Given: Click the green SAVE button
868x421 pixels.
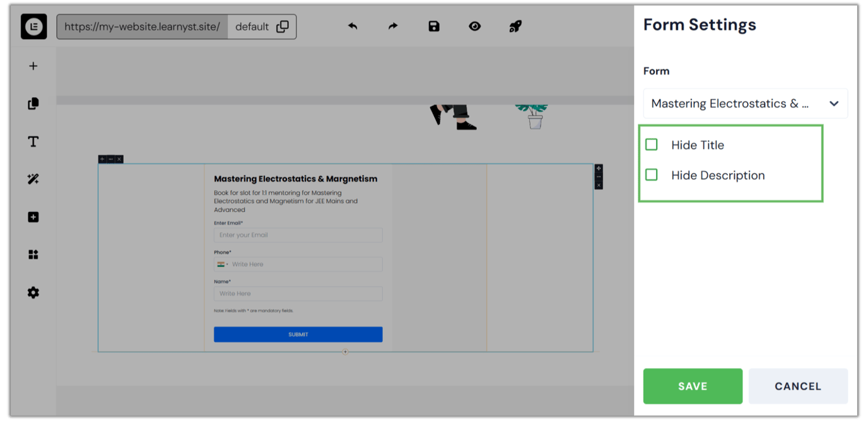Looking at the screenshot, I should [693, 386].
